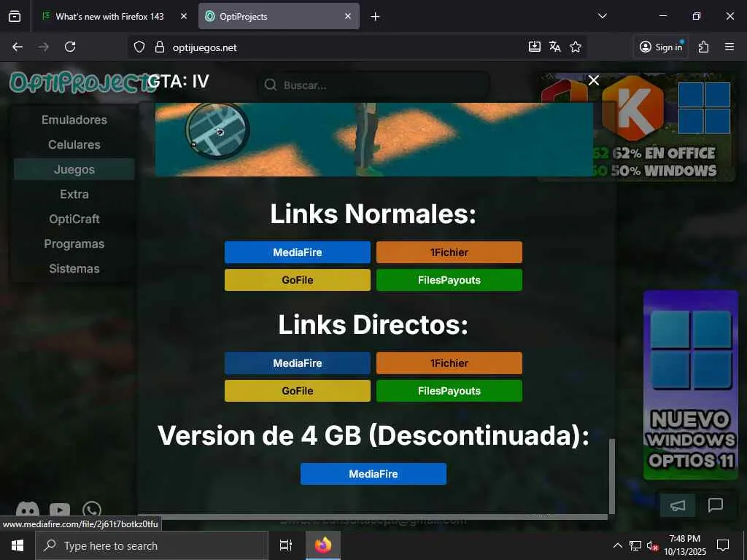This screenshot has width=747, height=560.
Task: Open a new tab with plus button
Action: pos(376,17)
